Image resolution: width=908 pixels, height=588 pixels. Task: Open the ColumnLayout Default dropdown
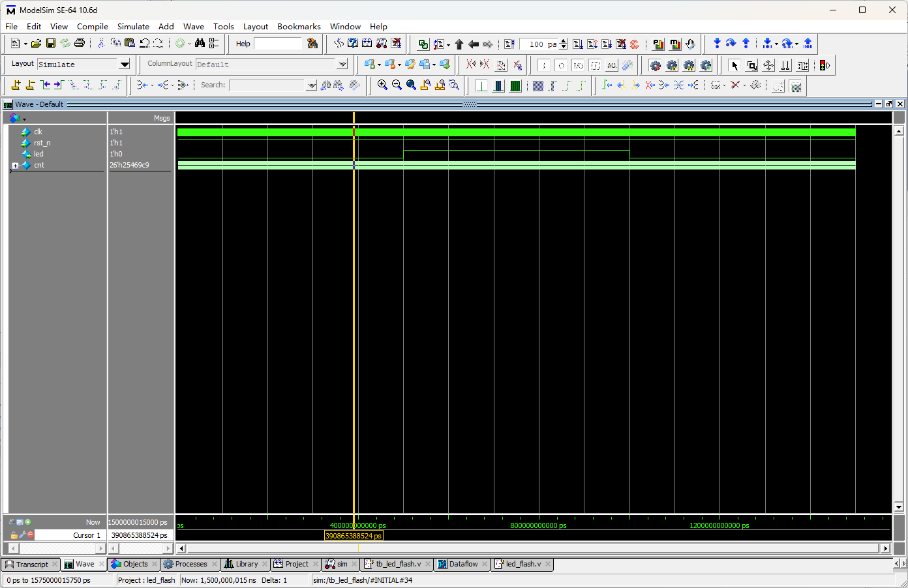(342, 64)
